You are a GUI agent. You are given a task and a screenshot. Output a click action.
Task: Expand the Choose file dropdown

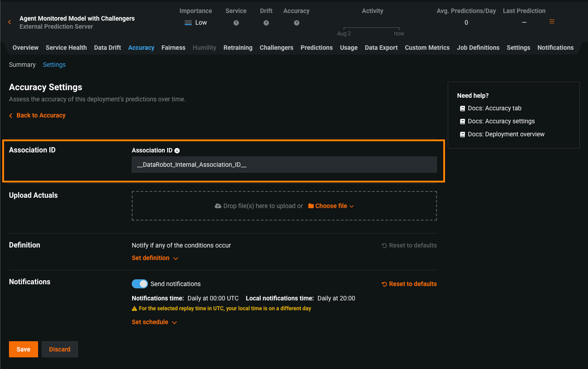[331, 206]
